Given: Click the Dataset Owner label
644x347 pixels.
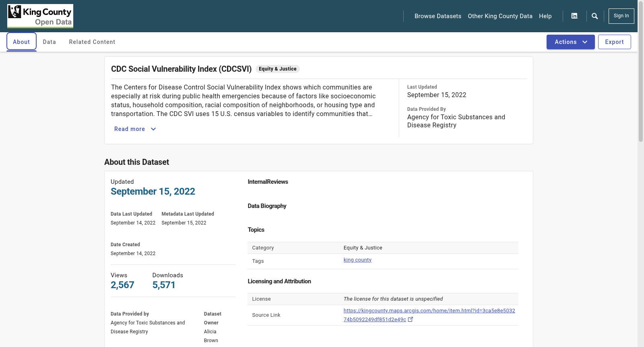Looking at the screenshot, I should (213, 318).
